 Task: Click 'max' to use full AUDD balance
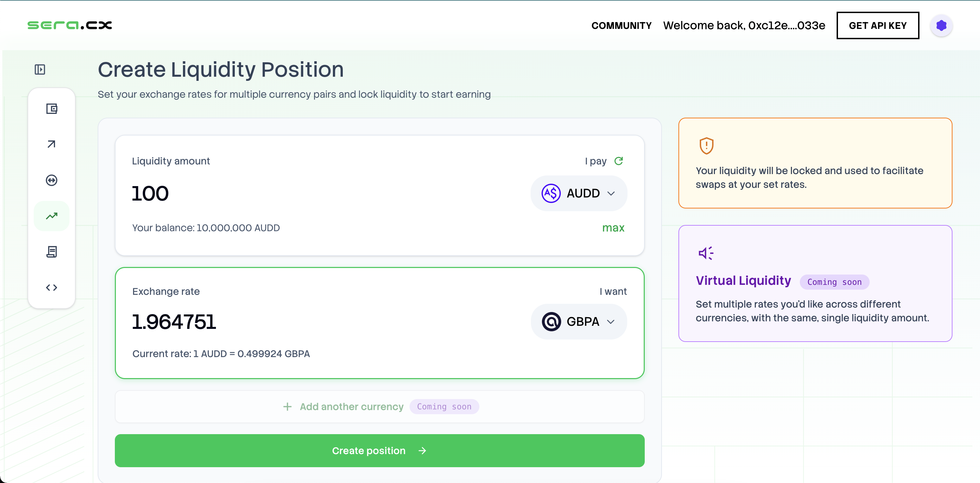pyautogui.click(x=613, y=228)
